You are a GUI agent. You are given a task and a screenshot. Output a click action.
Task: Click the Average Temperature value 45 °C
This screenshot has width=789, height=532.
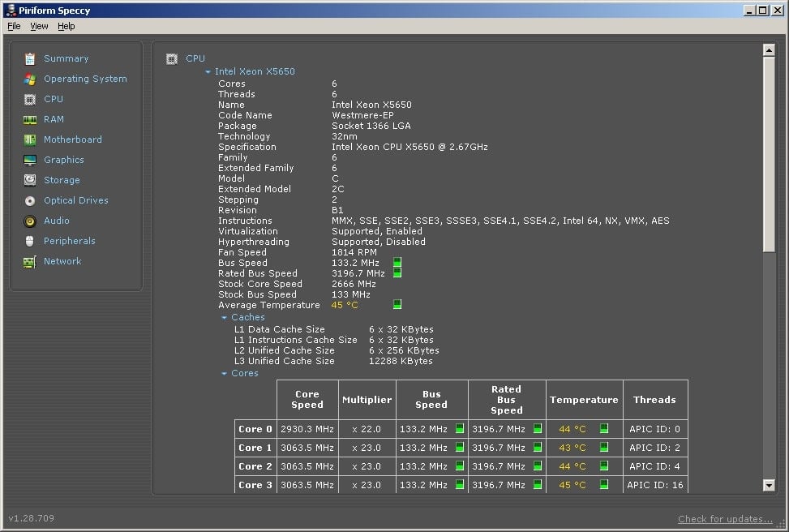[x=345, y=305]
